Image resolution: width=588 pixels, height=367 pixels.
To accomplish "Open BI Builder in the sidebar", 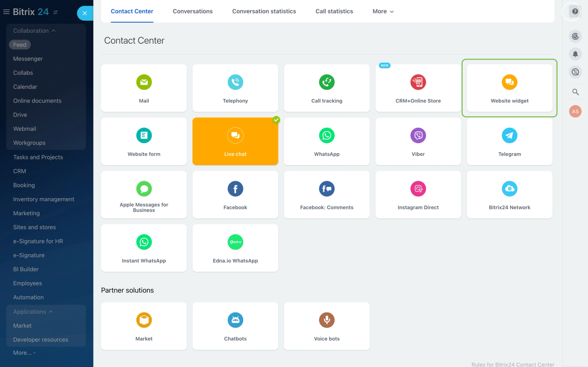I will click(x=26, y=270).
